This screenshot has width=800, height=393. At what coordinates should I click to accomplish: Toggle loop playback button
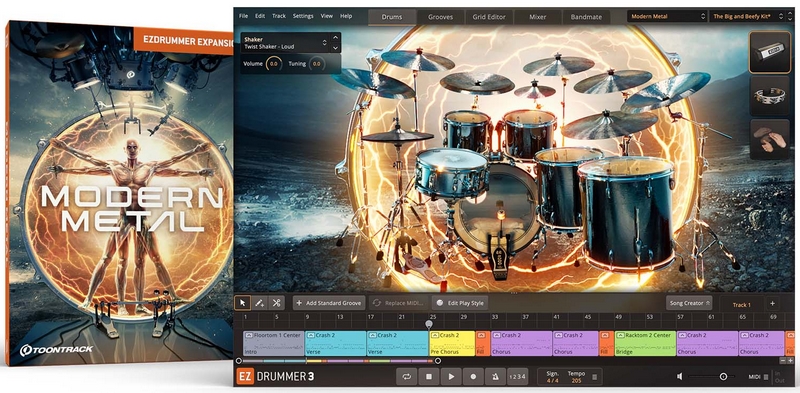(x=407, y=377)
